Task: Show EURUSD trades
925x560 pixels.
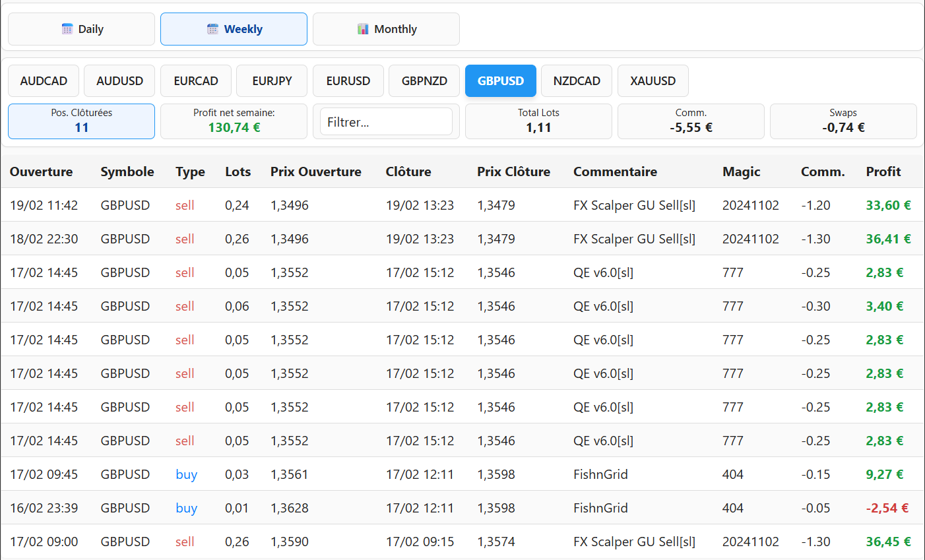Action: tap(348, 81)
